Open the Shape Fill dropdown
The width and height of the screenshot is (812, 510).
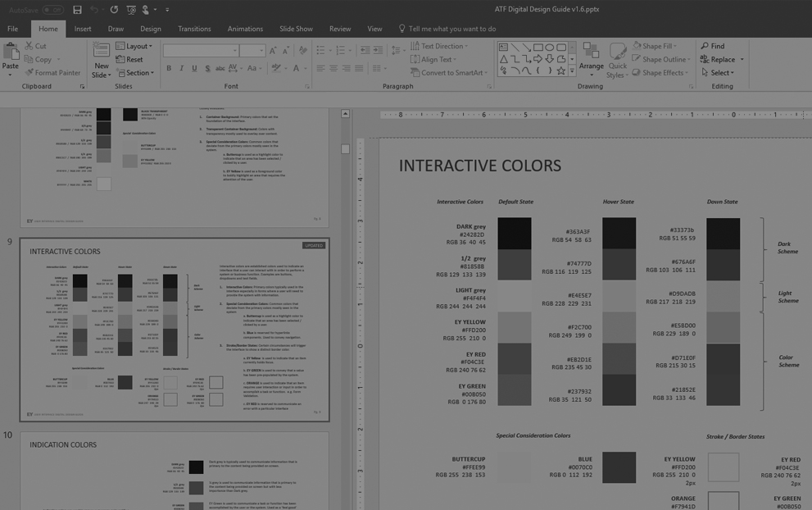pyautogui.click(x=655, y=46)
